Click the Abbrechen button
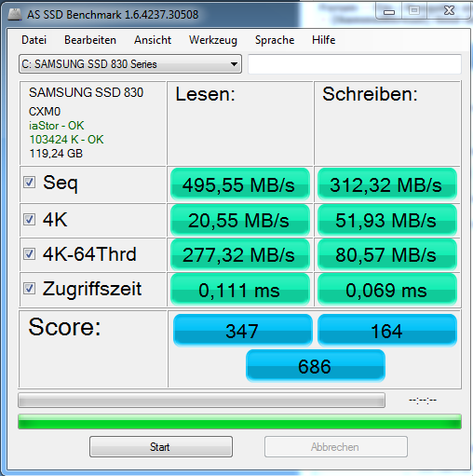Viewport: 473px width, 476px height. [336, 447]
